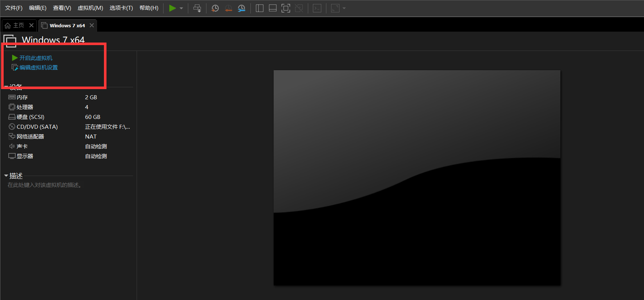
Task: Click the edit settings icon beside 编辑虚拟机设置
Action: pyautogui.click(x=15, y=68)
